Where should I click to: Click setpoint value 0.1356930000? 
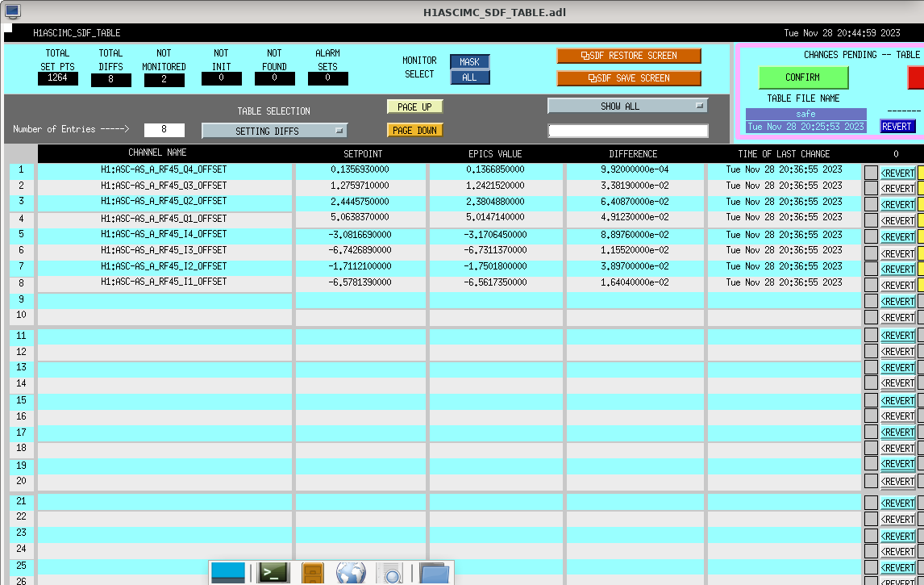(360, 169)
